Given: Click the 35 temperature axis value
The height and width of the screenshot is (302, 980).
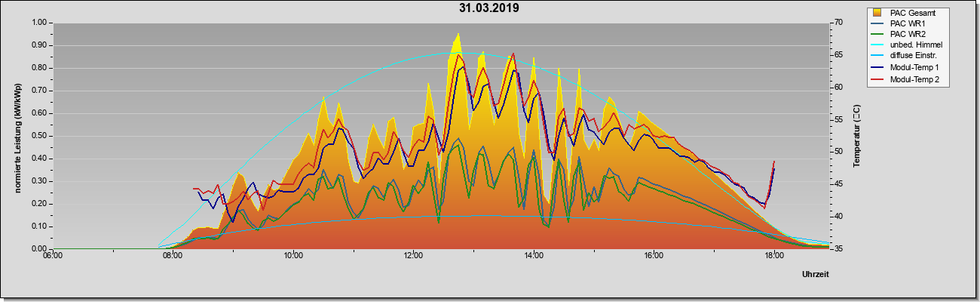Looking at the screenshot, I should (x=838, y=249).
